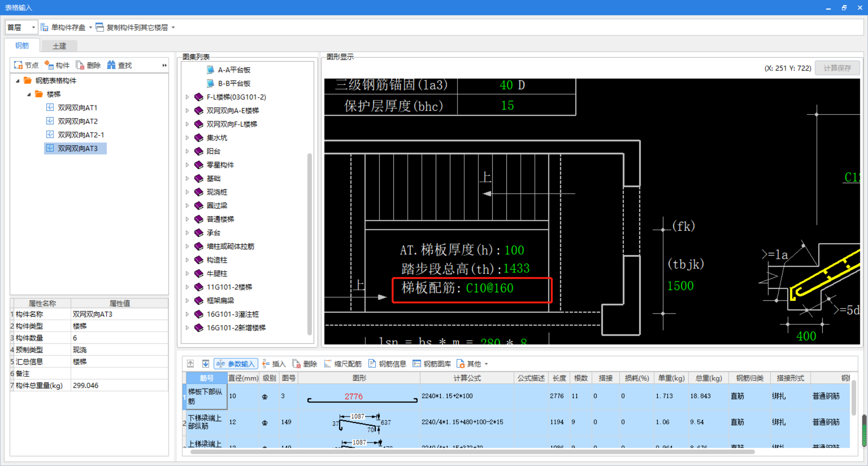
Task: Open 复制构件到其它楼层 dropdown arrow
Action: [173, 28]
